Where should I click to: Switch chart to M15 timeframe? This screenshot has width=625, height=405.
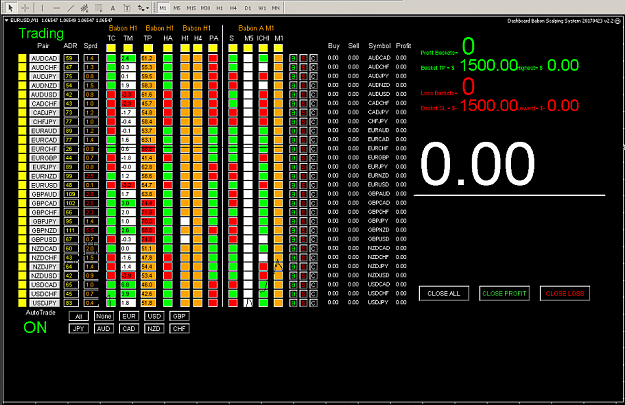(x=191, y=8)
